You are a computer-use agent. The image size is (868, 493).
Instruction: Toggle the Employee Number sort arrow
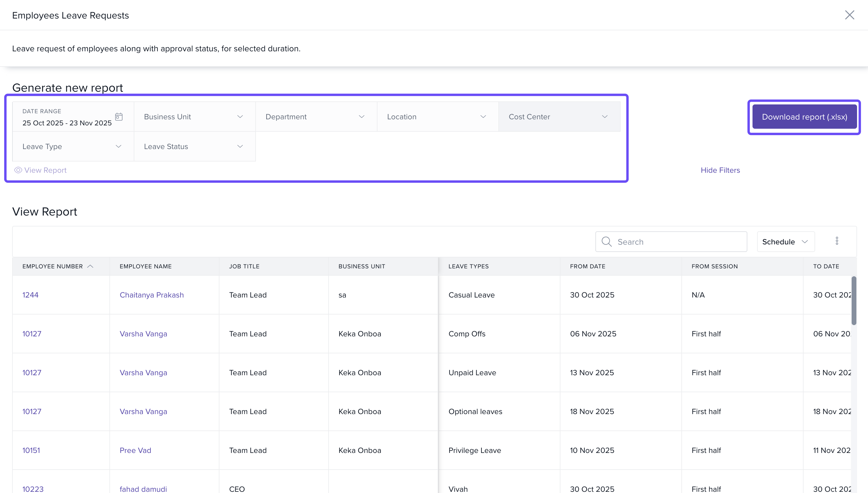click(90, 267)
